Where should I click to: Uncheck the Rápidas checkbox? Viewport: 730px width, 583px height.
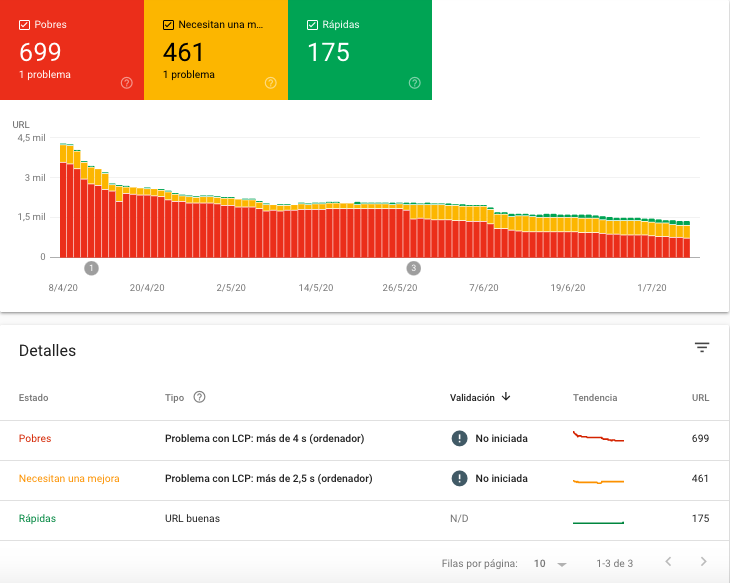[312, 25]
